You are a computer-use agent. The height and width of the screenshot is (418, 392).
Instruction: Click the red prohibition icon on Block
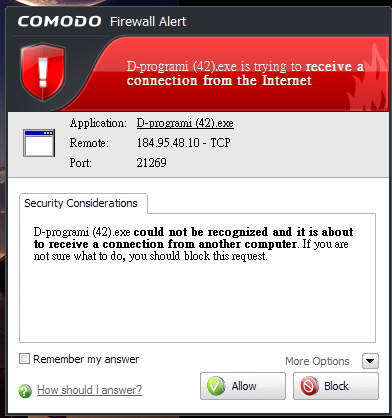coord(309,386)
